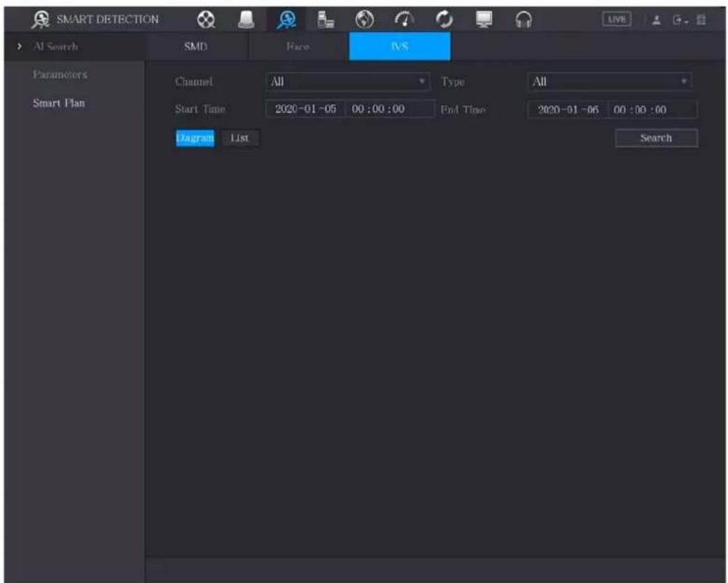
Task: Open the globe Network icon
Action: (x=364, y=20)
